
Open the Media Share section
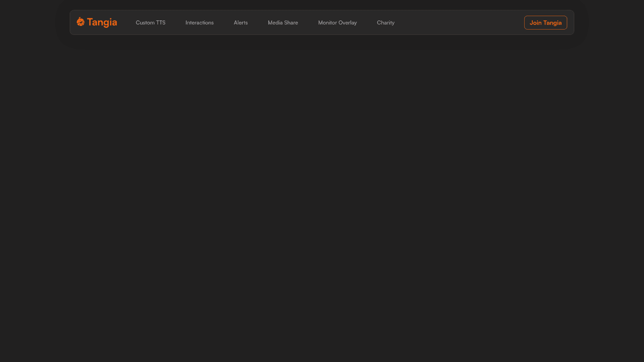pos(283,23)
